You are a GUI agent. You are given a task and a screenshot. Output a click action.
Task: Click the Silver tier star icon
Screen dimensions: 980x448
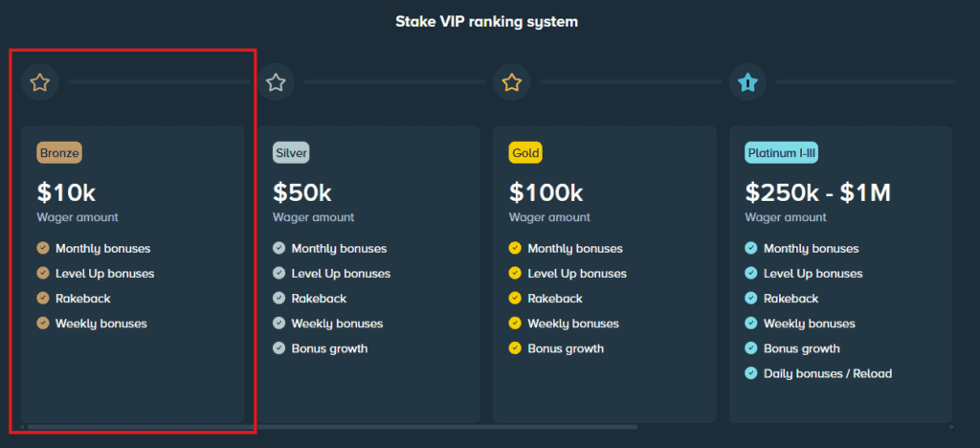[x=276, y=82]
